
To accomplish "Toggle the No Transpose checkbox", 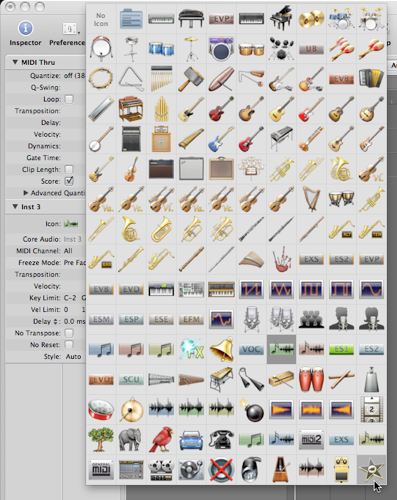I will [x=69, y=333].
